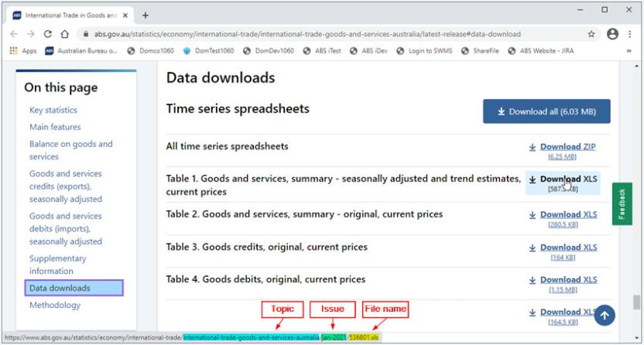
Task: Open the Chrome profile avatar icon
Action: coord(612,34)
